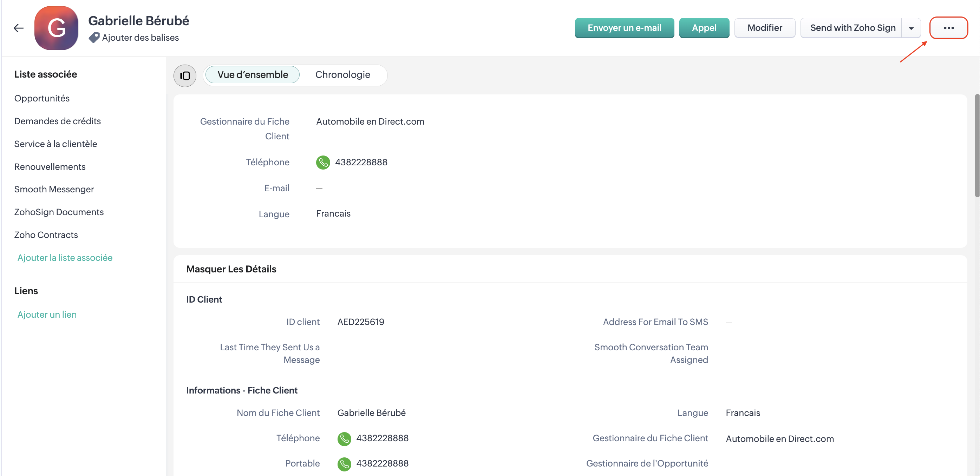980x476 pixels.
Task: Select the Vue d'ensemble tab
Action: pos(253,75)
